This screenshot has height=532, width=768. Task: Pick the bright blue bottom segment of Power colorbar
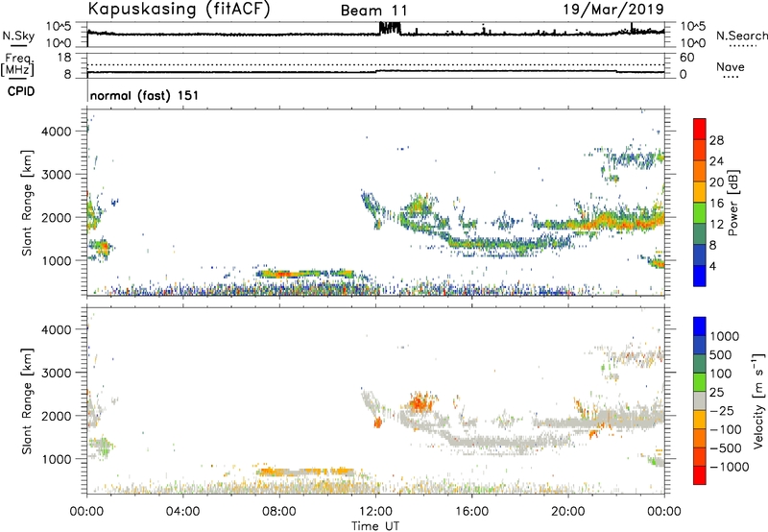click(x=700, y=276)
